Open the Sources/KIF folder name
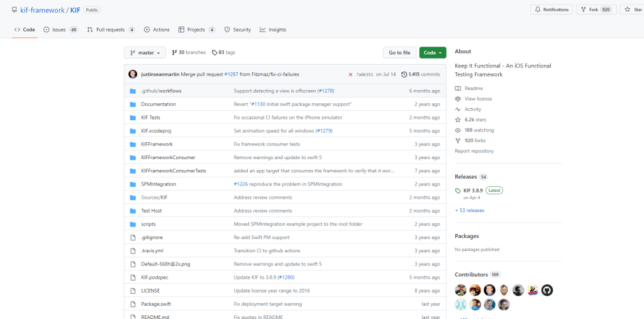This screenshot has width=644, height=319. (x=154, y=198)
